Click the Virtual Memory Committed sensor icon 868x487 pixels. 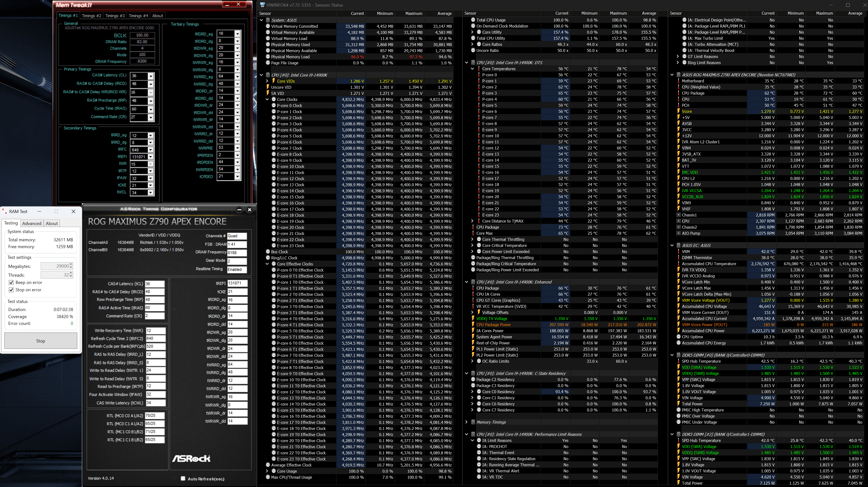pos(268,26)
